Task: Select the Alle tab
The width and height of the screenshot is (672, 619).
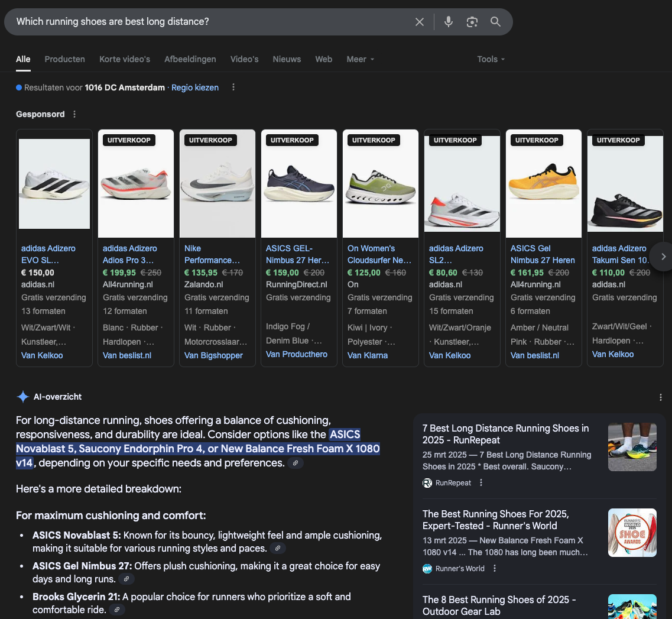Action: click(x=23, y=59)
